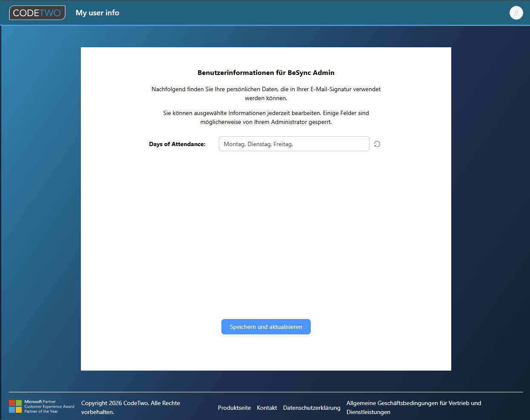The width and height of the screenshot is (530, 420).
Task: Click the Microsoft Partner award text
Action: [49, 406]
